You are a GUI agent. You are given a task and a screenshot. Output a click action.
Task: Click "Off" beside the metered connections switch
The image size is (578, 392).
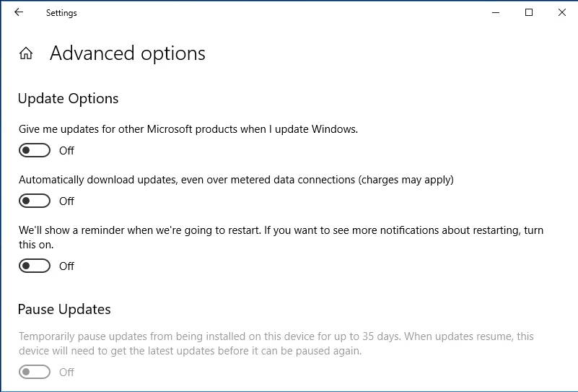coord(67,201)
